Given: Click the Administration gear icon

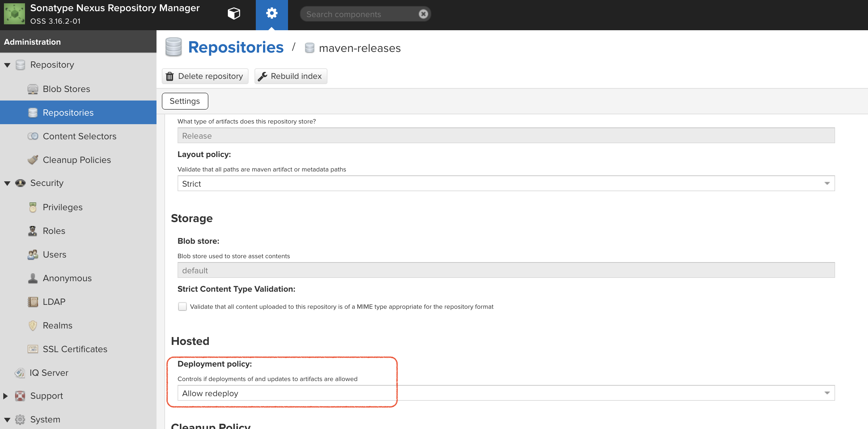Looking at the screenshot, I should 272,14.
